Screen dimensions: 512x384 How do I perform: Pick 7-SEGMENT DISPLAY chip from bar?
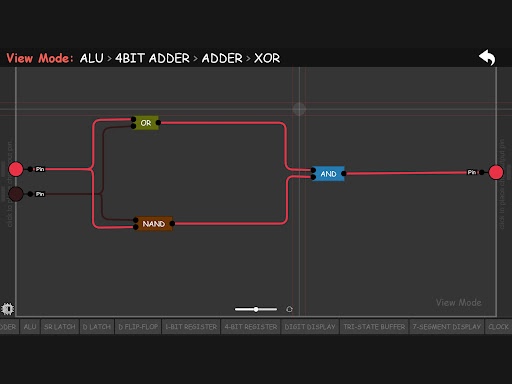[447, 327]
